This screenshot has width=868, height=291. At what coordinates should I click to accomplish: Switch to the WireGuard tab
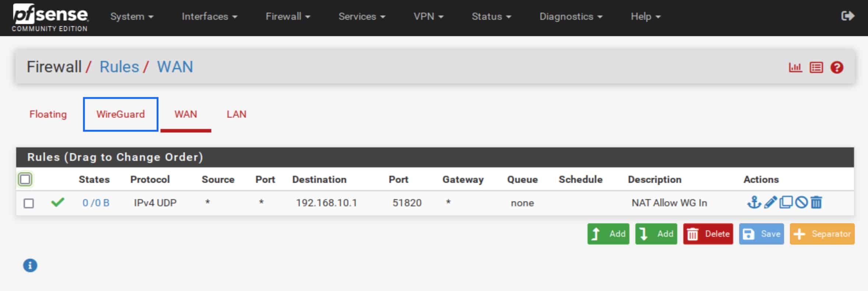click(121, 114)
